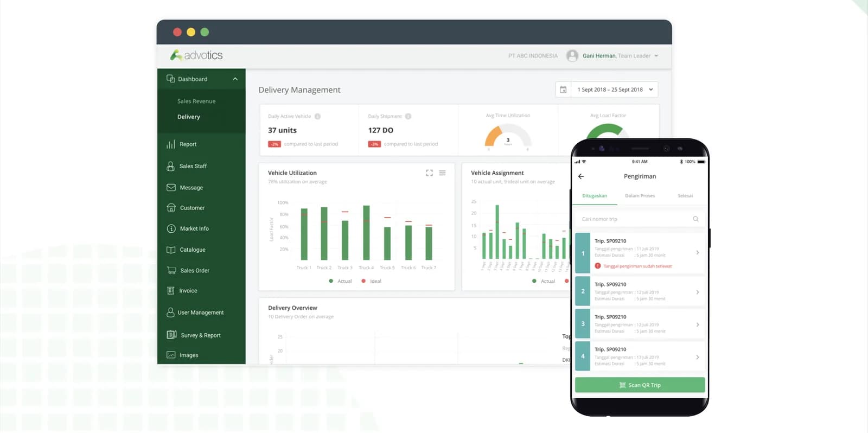868x433 pixels.
Task: Select Sales Revenue in the sidebar
Action: 196,101
